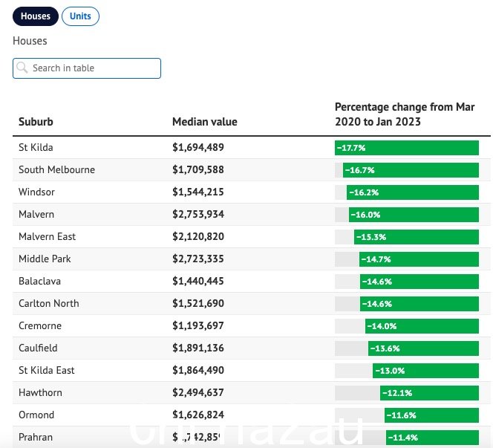Select the Hawthorn suburb cell
493x448 pixels.
[x=40, y=392]
